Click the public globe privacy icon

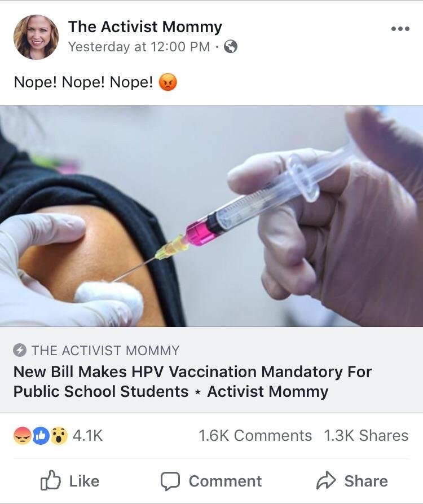[x=231, y=47]
